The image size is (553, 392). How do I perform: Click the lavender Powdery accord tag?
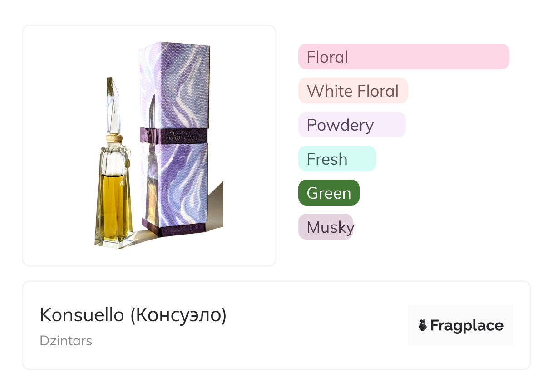[351, 125]
